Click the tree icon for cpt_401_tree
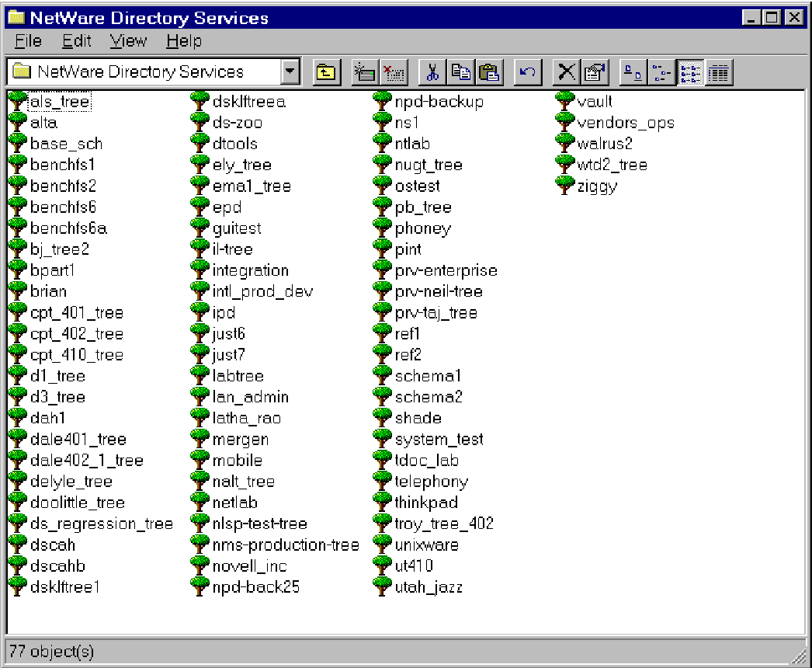Screen dimensions: 812x668 (18, 312)
